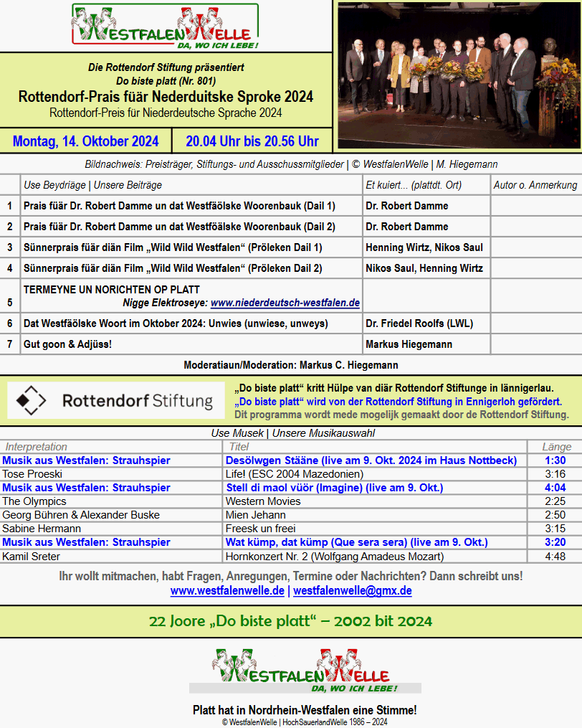This screenshot has height=728, width=582.
Task: Click the time '20.04 Uhr bis 20.56 Uhr'
Action: 252,141
